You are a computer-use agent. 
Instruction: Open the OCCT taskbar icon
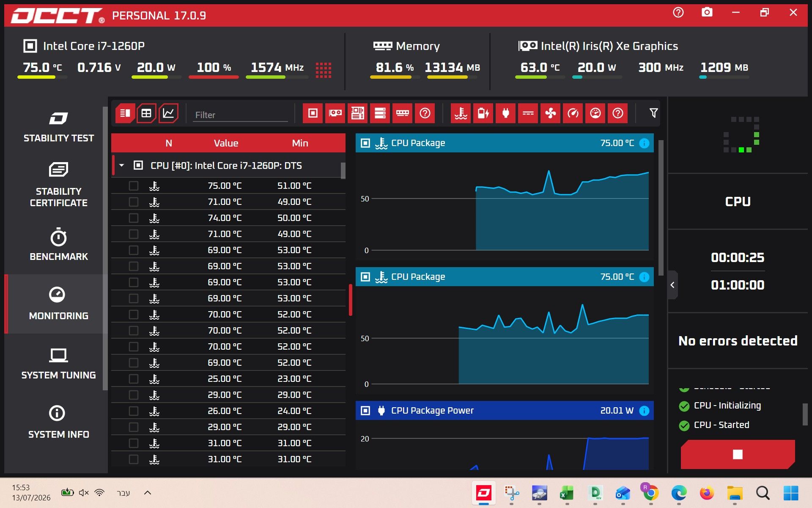(x=483, y=493)
